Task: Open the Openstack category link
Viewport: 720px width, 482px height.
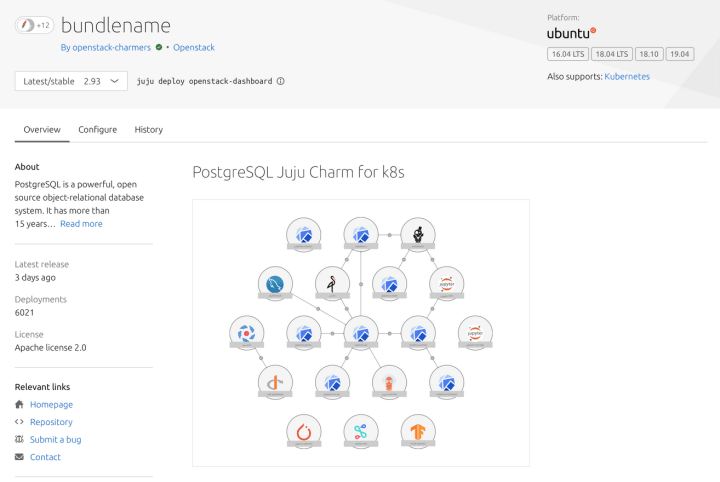Action: (x=194, y=47)
